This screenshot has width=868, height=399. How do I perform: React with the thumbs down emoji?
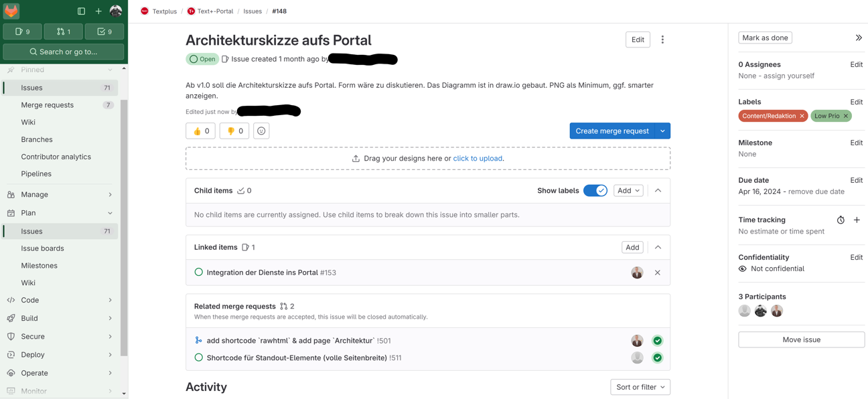[234, 131]
